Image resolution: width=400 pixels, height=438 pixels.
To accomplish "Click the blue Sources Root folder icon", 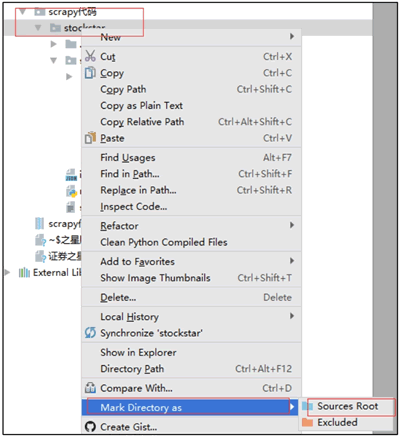I will click(307, 406).
